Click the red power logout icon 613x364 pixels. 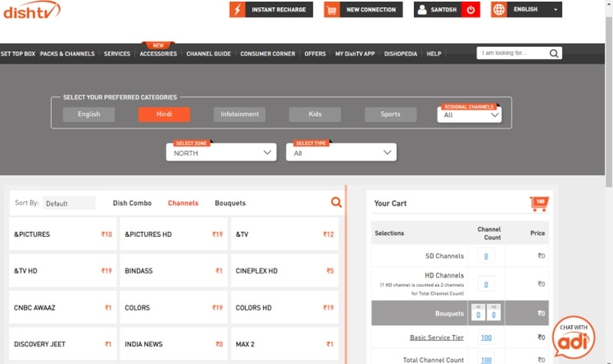coord(470,9)
